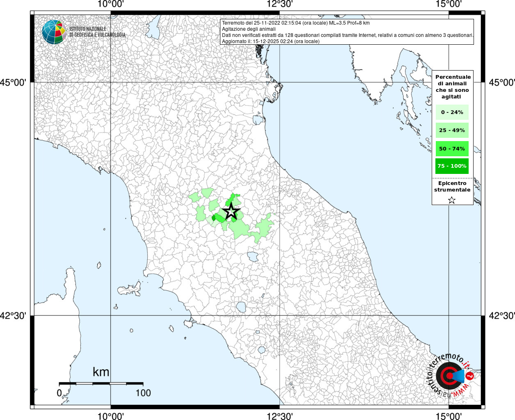Click the right 42°30' latitude label
Viewport: 515px width, 420px height.
[502, 316]
